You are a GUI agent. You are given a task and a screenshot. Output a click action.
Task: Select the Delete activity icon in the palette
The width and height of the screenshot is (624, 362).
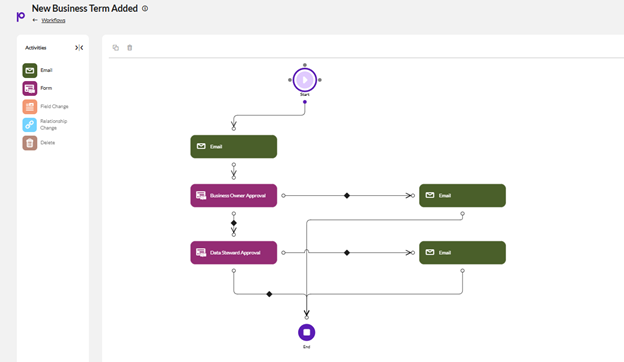(x=30, y=143)
